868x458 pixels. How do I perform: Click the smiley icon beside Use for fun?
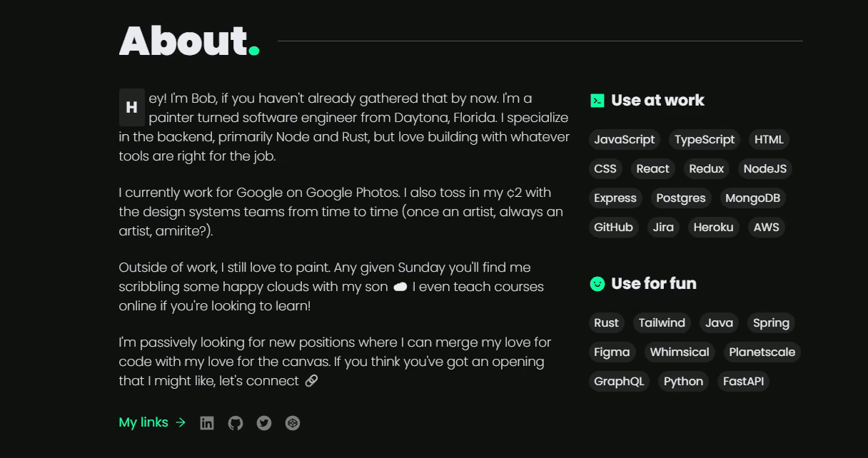point(597,284)
